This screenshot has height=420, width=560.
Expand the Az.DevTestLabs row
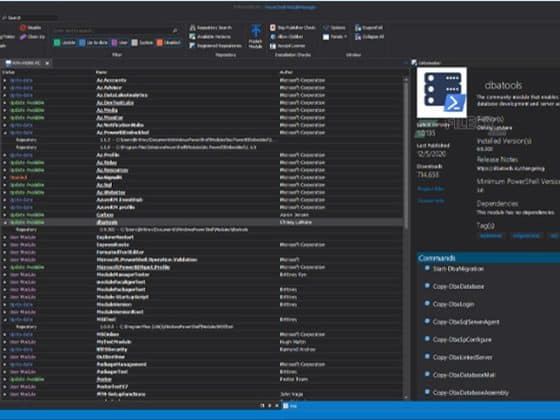click(5, 103)
